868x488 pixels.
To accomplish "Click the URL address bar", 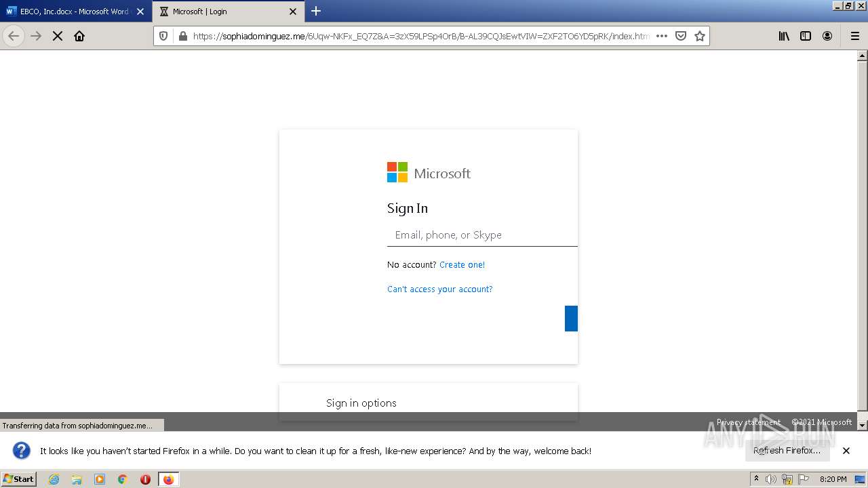I will tap(420, 36).
